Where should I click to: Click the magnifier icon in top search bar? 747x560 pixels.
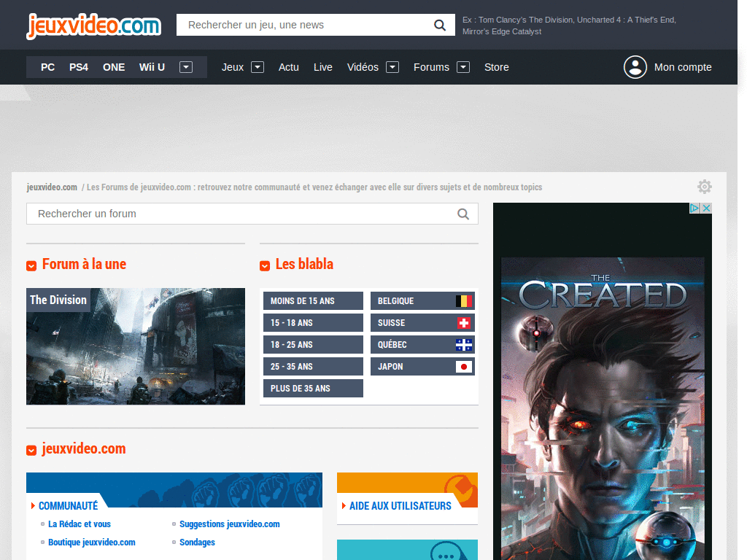pos(440,26)
